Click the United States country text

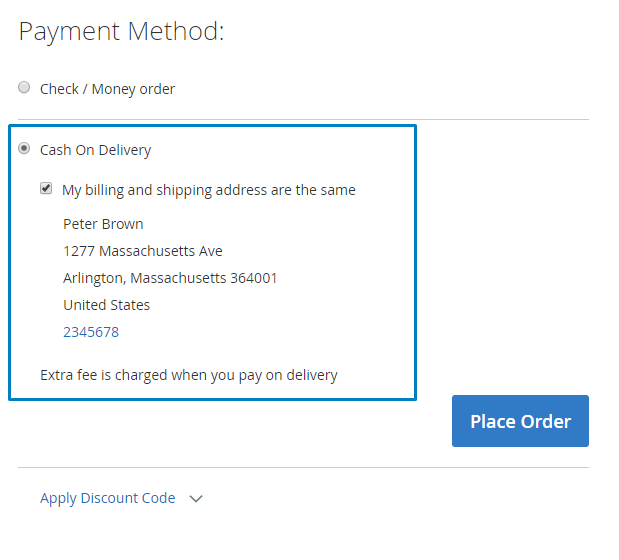[x=106, y=305]
